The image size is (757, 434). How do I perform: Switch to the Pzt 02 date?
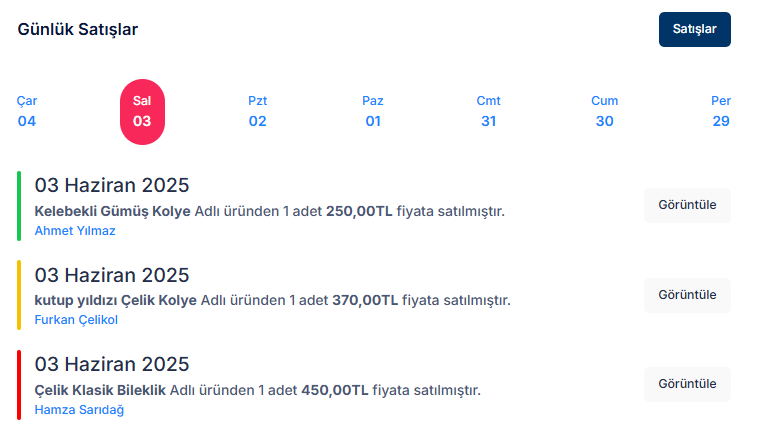click(x=258, y=111)
